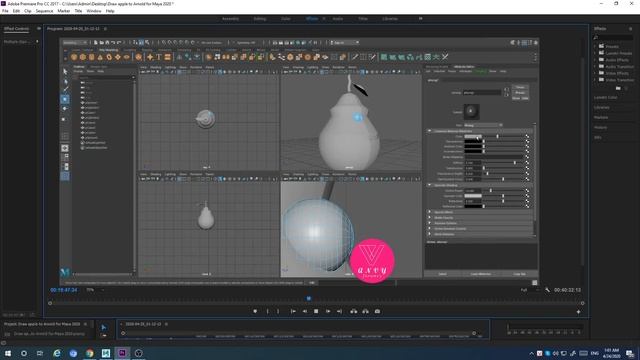Screen dimensions: 640x360
Task: Switch to the Audio workspace
Action: pyautogui.click(x=338, y=19)
